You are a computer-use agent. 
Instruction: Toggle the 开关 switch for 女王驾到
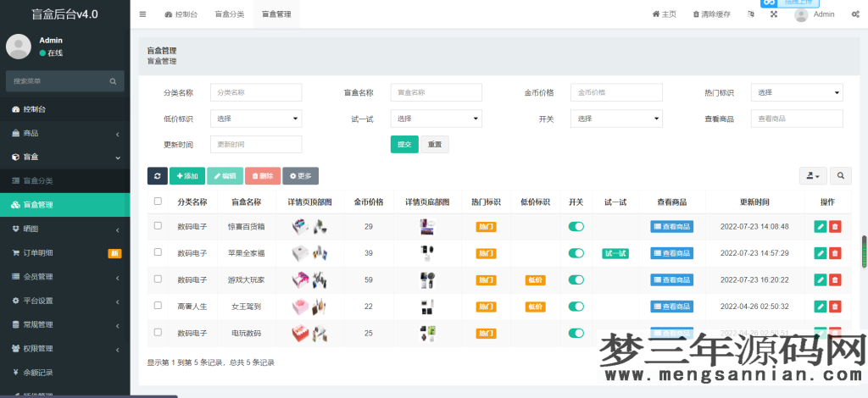click(576, 307)
